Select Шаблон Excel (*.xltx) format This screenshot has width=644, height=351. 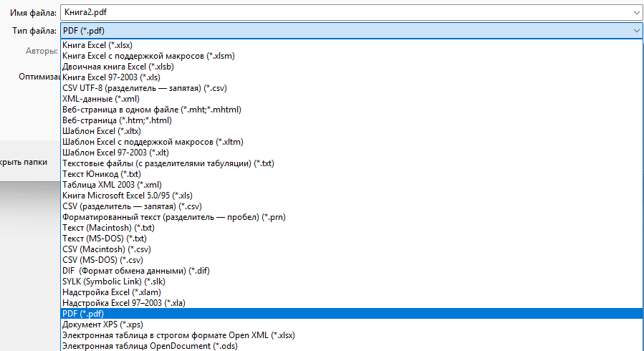(x=352, y=131)
